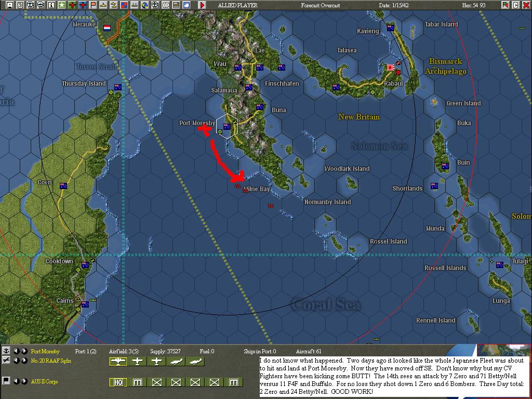Click the 'Forecast: Overcast' status text

tap(320, 5)
